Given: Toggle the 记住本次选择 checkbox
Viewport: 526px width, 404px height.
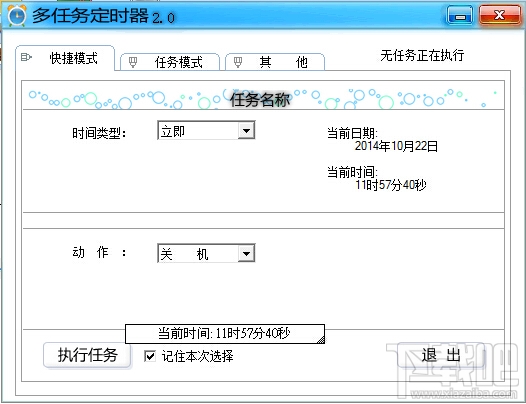Looking at the screenshot, I should point(150,356).
